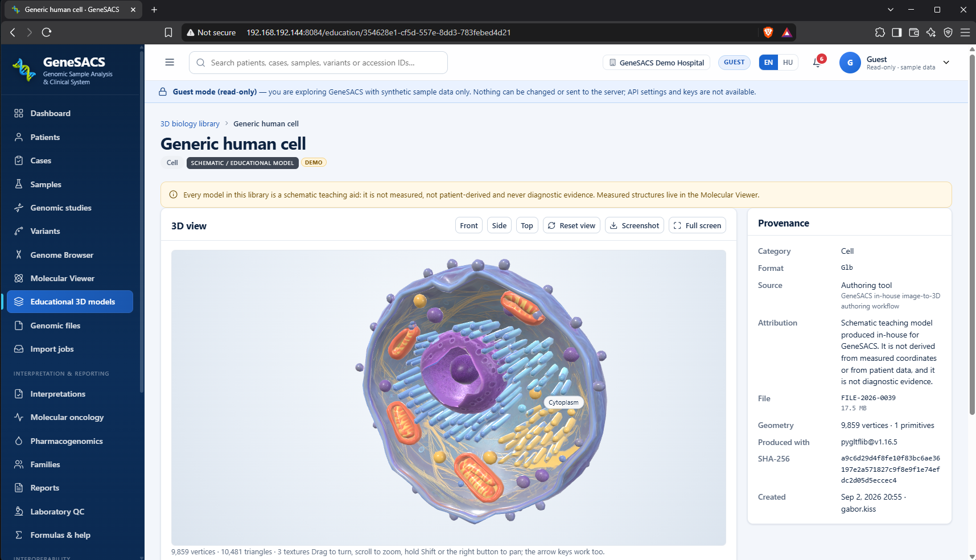This screenshot has width=976, height=560.
Task: Open the GeneSACS Demo Hospital selector
Action: pyautogui.click(x=656, y=63)
